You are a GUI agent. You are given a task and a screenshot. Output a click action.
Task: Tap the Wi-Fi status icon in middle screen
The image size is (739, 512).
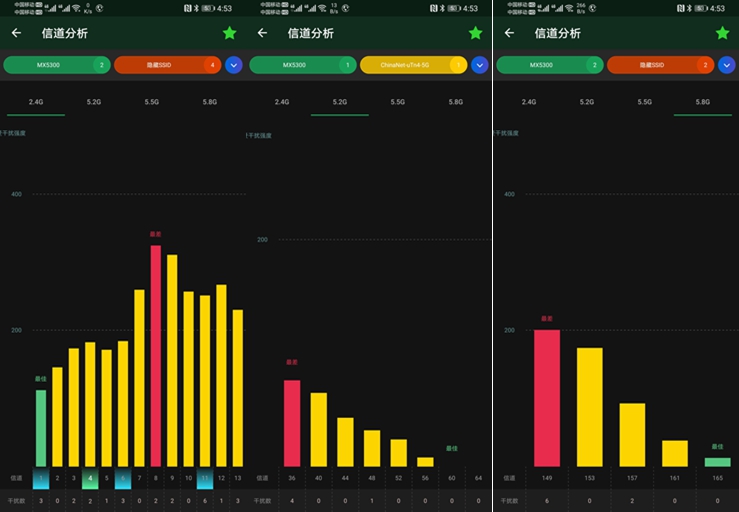[x=322, y=8]
